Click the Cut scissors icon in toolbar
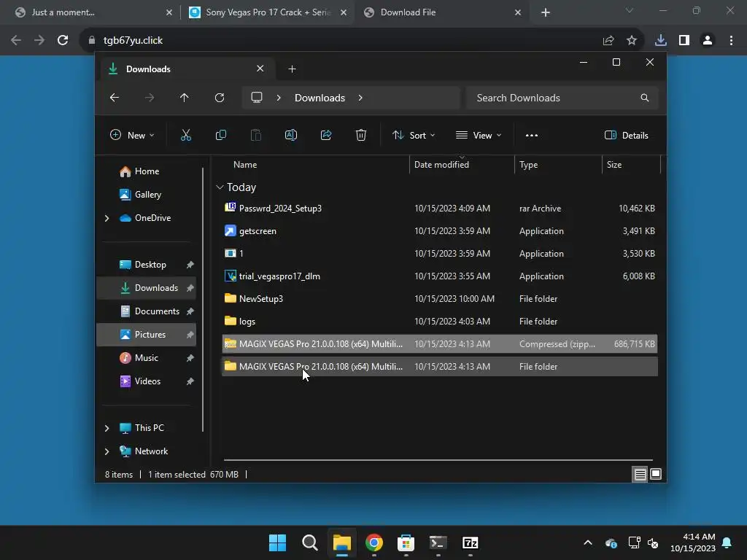This screenshot has width=747, height=560. click(x=186, y=135)
